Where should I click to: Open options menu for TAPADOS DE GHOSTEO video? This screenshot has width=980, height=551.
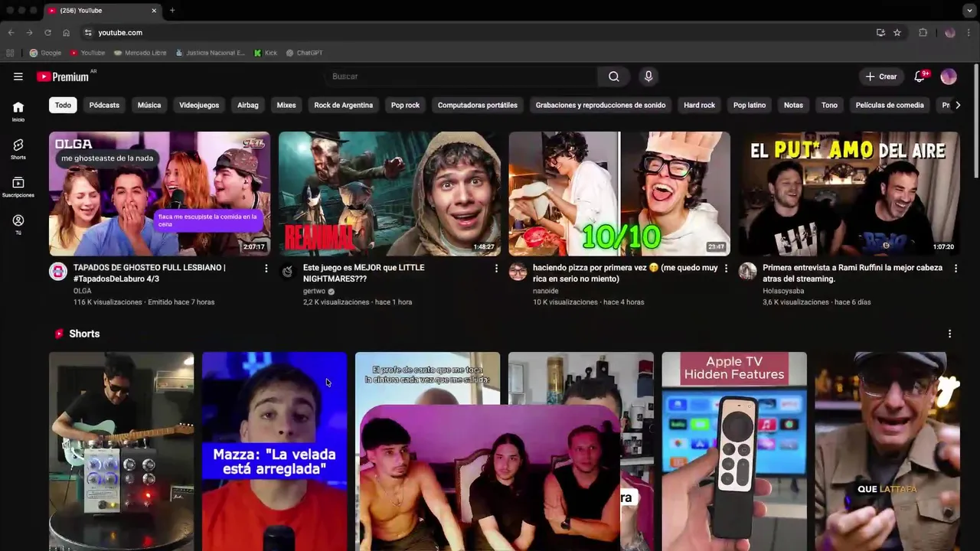tap(266, 269)
